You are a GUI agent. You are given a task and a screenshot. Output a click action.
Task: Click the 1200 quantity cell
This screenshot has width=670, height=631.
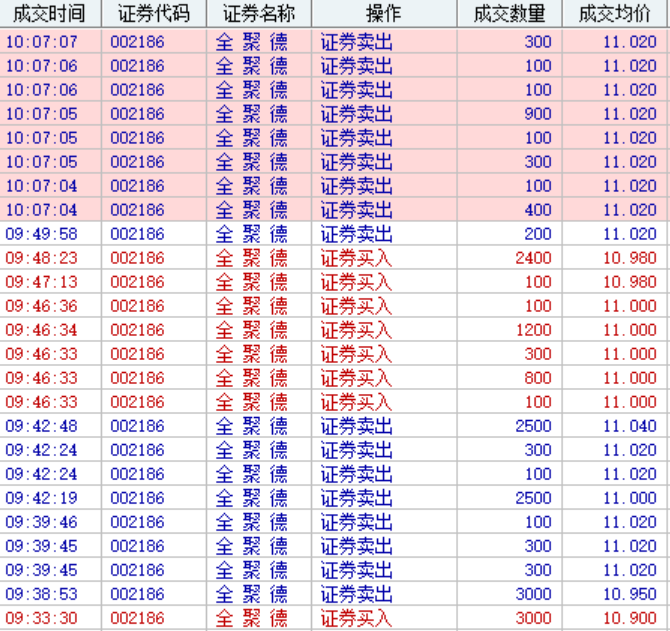coord(534,330)
